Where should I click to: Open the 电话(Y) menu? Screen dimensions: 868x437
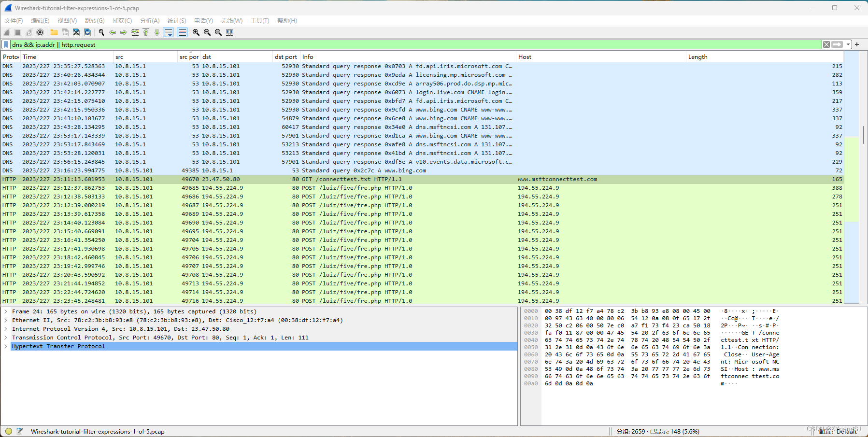(203, 21)
